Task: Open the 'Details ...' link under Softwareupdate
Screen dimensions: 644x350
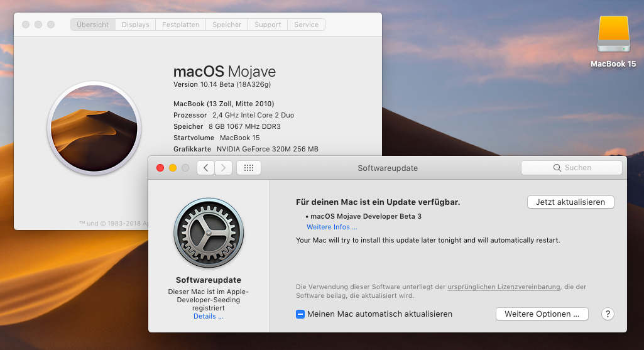Action: pos(208,316)
